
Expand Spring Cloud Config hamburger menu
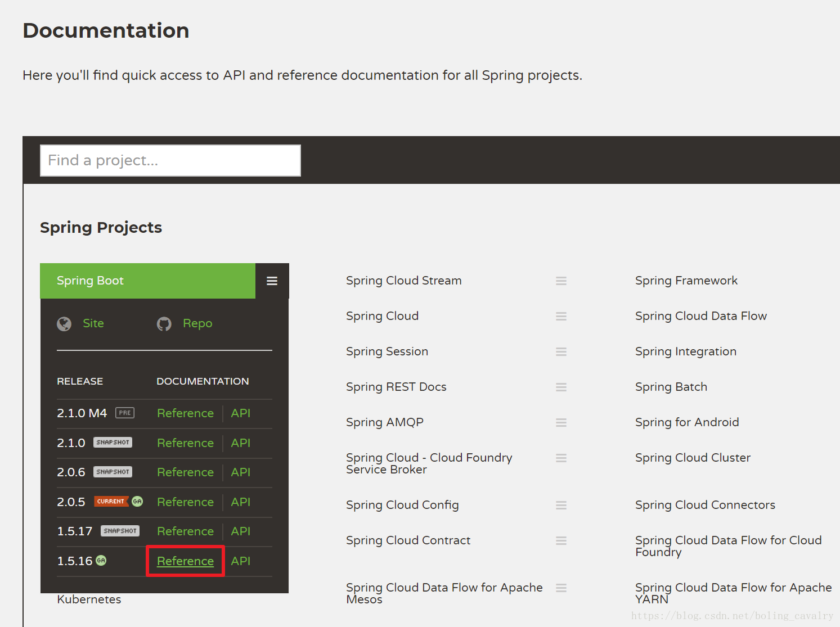tap(561, 505)
